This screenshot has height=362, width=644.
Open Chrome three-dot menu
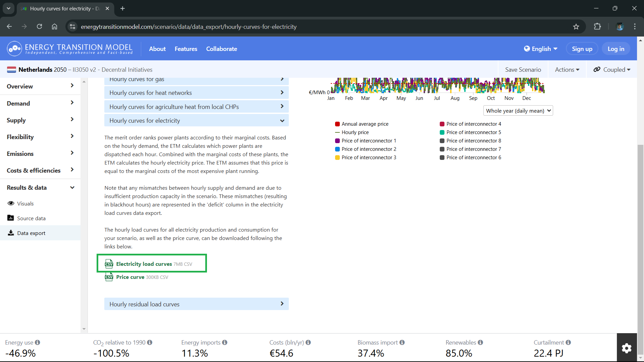click(635, 27)
